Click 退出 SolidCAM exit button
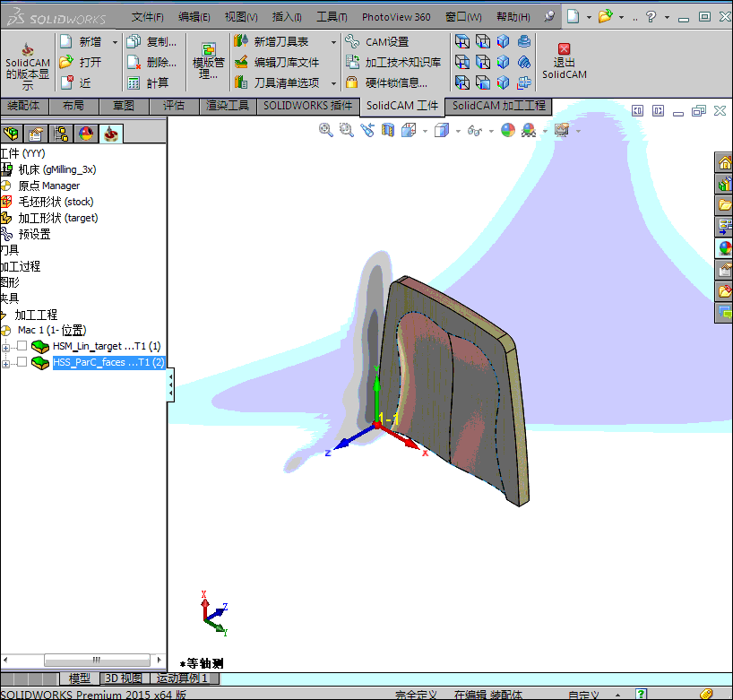733x700 pixels. 565,61
